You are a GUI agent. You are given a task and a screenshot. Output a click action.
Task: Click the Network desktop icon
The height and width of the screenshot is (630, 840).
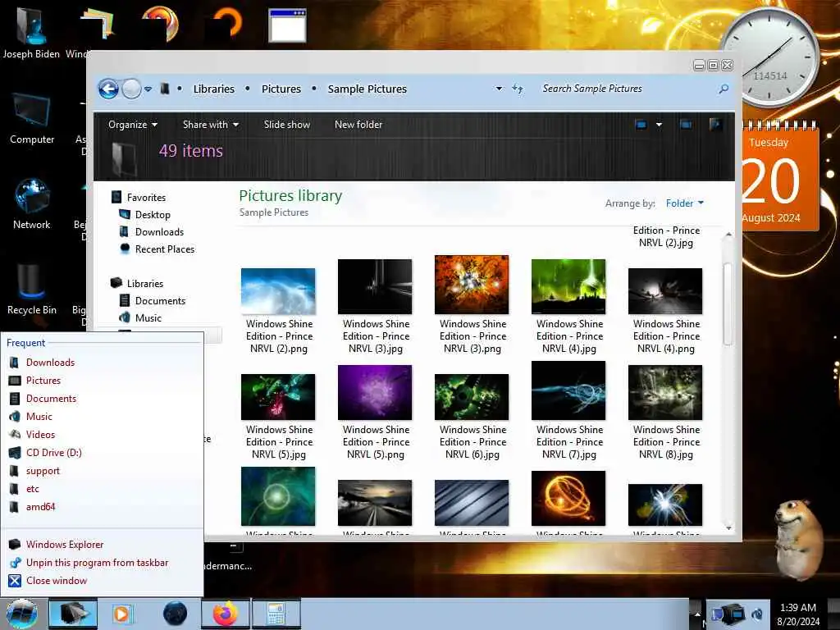coord(32,204)
